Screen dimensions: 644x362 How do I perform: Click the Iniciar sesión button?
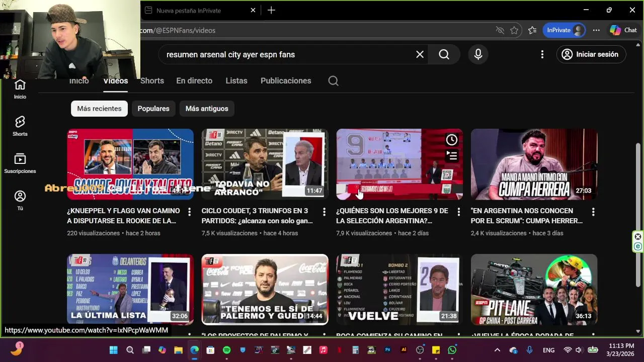(591, 54)
